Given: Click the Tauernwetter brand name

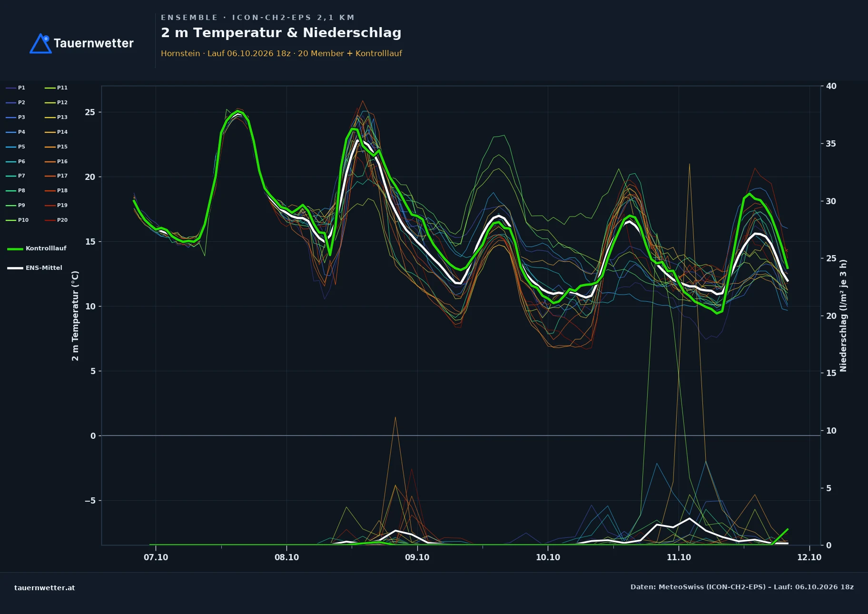Looking at the screenshot, I should pyautogui.click(x=94, y=43).
